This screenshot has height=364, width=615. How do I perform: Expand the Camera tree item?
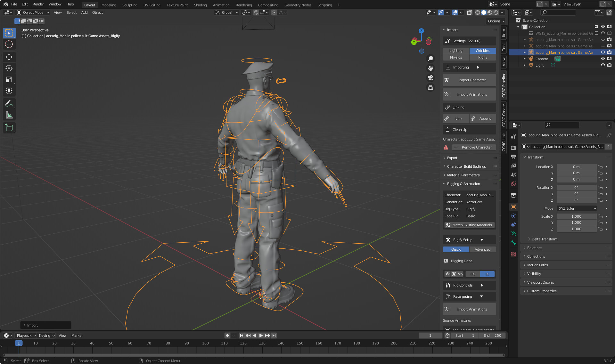click(x=524, y=59)
